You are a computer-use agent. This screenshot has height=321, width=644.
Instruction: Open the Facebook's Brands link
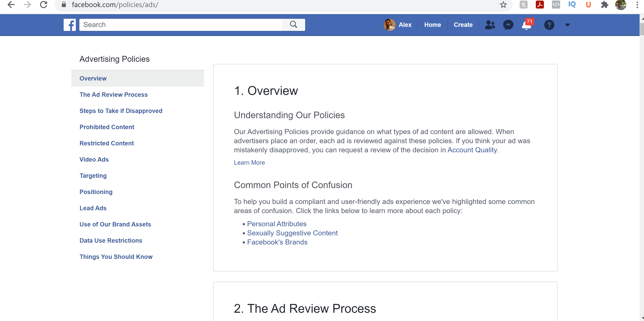pos(277,242)
